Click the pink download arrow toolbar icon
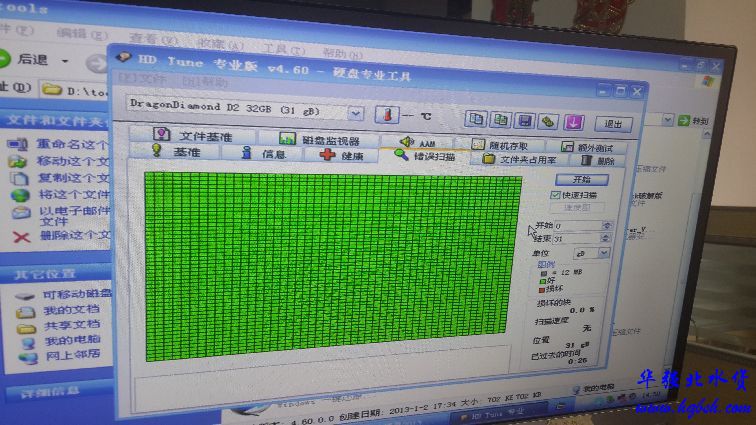Viewport: 756px width, 425px height. coord(573,123)
